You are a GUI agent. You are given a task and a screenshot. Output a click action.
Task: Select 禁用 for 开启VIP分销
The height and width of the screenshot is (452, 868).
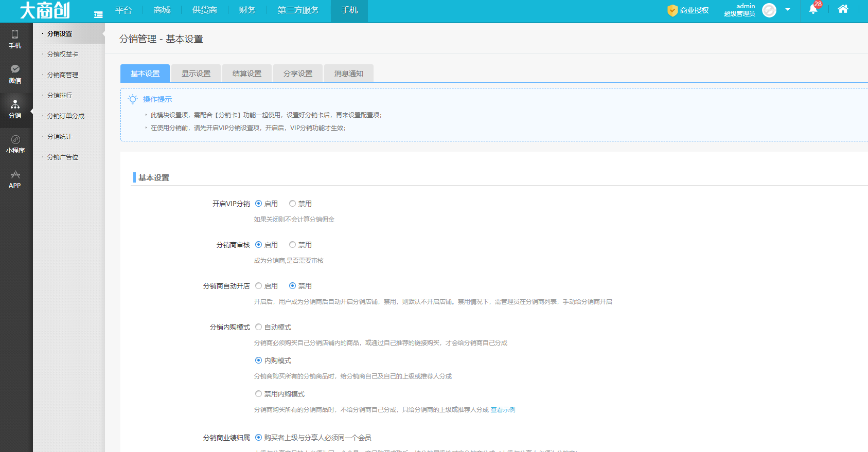pos(293,204)
